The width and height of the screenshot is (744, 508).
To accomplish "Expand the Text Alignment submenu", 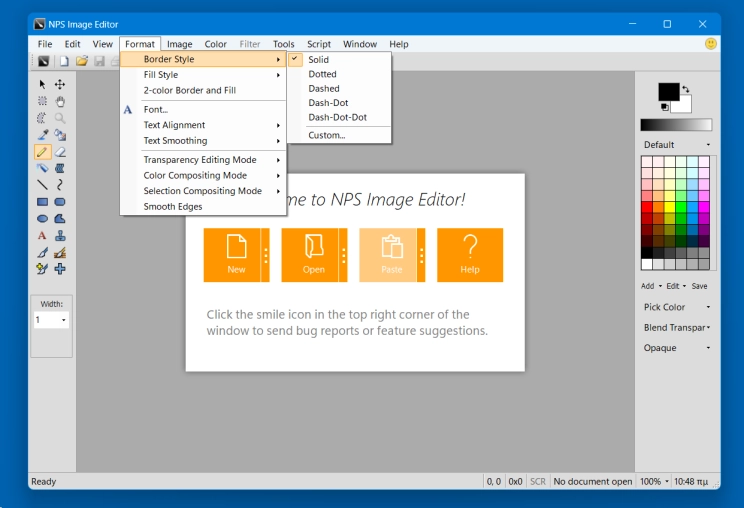I will [203, 125].
